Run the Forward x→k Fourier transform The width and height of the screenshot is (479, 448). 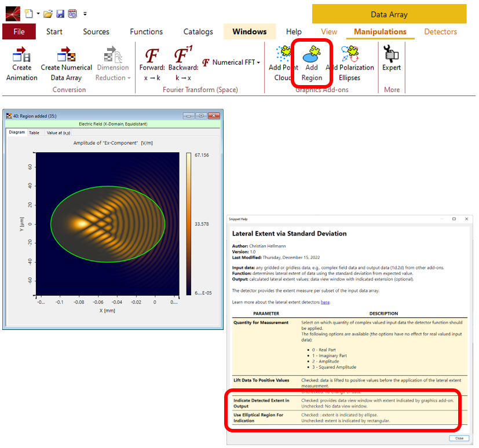[x=152, y=56]
